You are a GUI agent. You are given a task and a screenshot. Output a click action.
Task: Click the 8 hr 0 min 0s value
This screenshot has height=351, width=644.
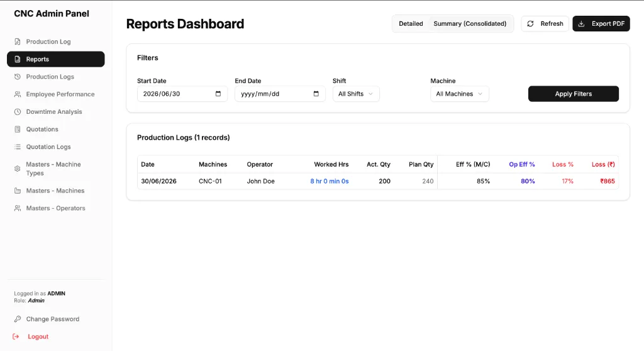[x=330, y=181]
